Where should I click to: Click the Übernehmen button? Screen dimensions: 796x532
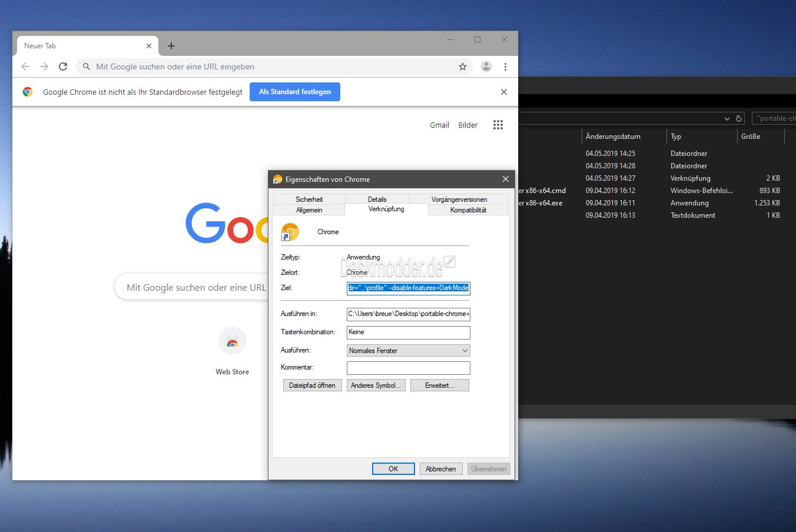(x=489, y=469)
